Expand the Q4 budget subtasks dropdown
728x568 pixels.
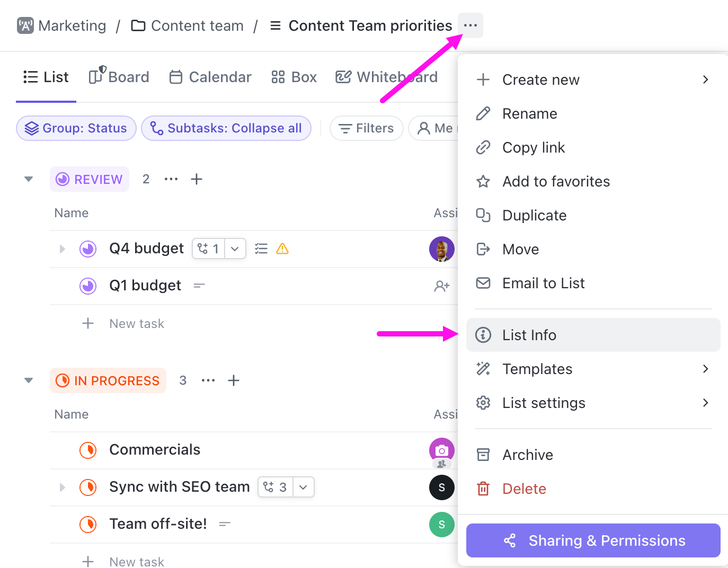[235, 248]
